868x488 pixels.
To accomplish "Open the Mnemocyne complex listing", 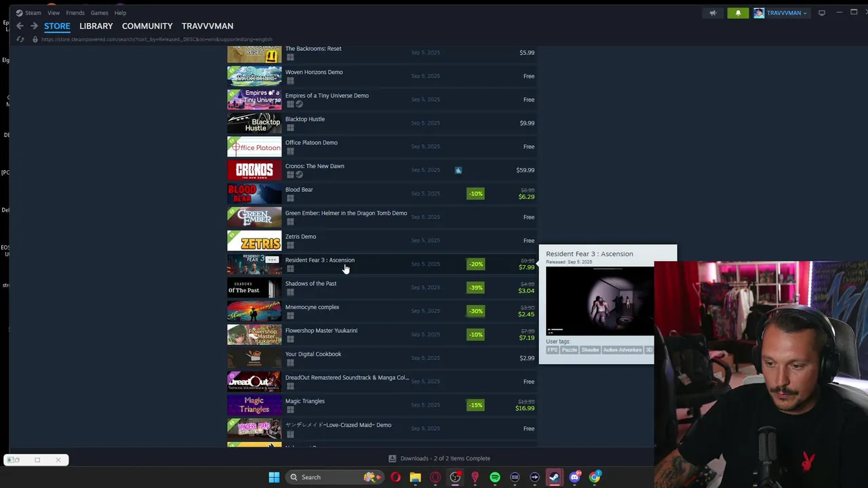I will point(381,311).
